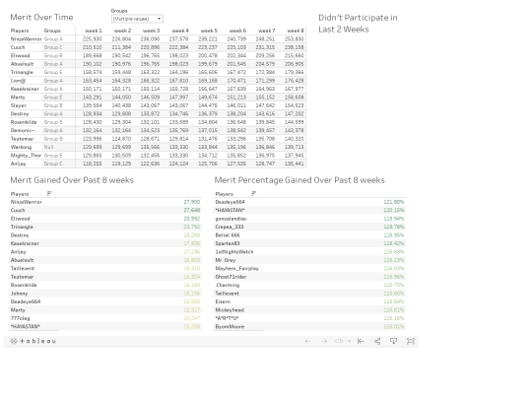Select Mayhem_Fairplay in the Merit Percentage list
Viewport: 532px width, 399px height.
coord(236,268)
